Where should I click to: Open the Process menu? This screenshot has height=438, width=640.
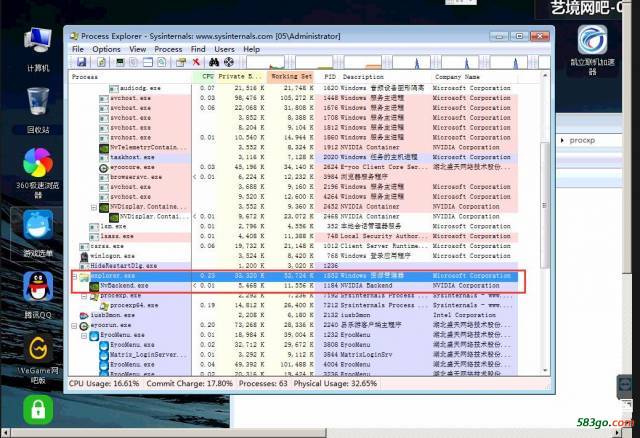(x=168, y=49)
